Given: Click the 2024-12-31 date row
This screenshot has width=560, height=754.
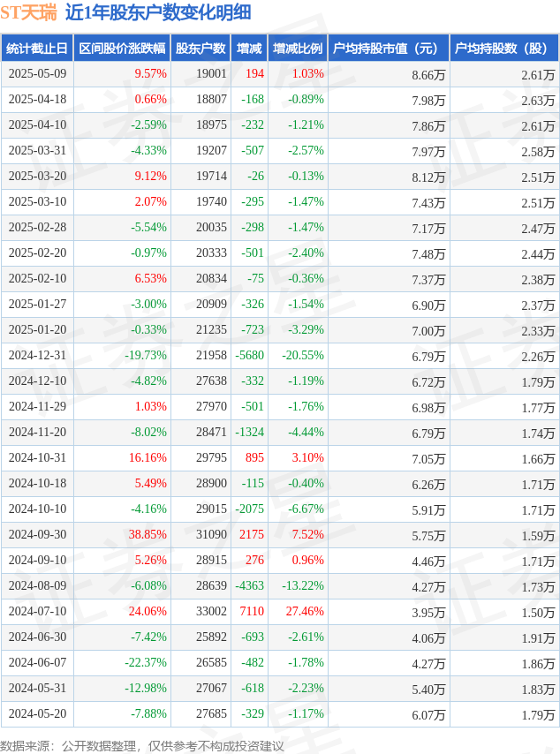Looking at the screenshot, I should pyautogui.click(x=279, y=355).
